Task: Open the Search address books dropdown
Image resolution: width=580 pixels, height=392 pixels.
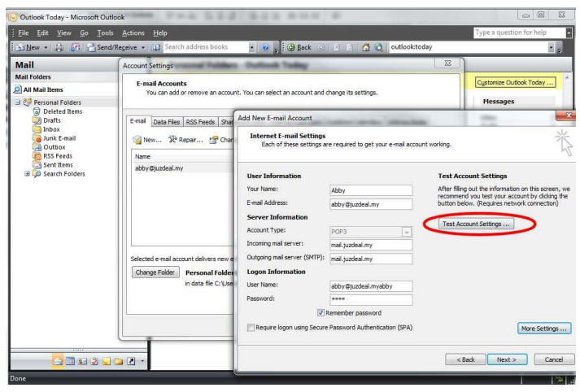Action: [252, 47]
